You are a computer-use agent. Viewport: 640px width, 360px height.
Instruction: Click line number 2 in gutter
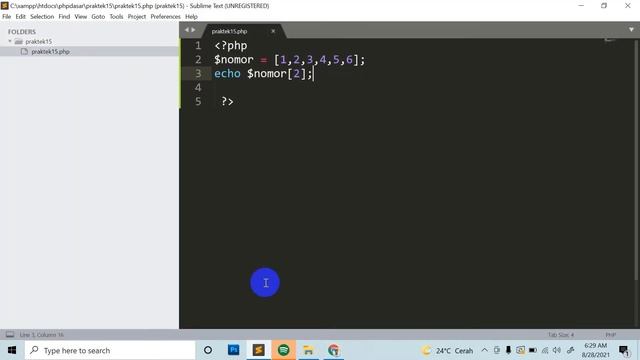pos(198,60)
